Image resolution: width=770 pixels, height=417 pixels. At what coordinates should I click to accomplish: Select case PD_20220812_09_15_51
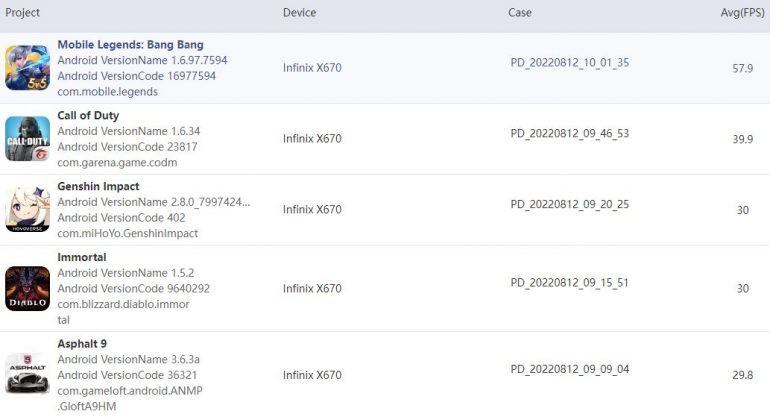click(x=569, y=283)
